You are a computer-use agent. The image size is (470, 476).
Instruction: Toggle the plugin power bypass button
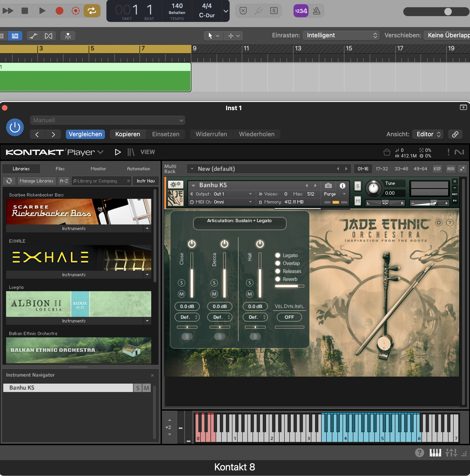15,127
